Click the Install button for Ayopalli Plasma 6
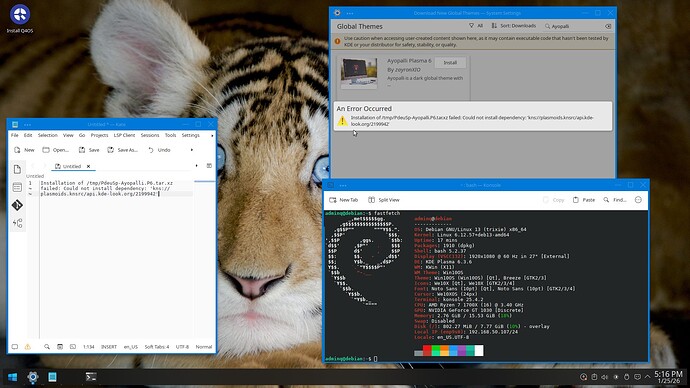The width and height of the screenshot is (690, 388). [x=450, y=62]
